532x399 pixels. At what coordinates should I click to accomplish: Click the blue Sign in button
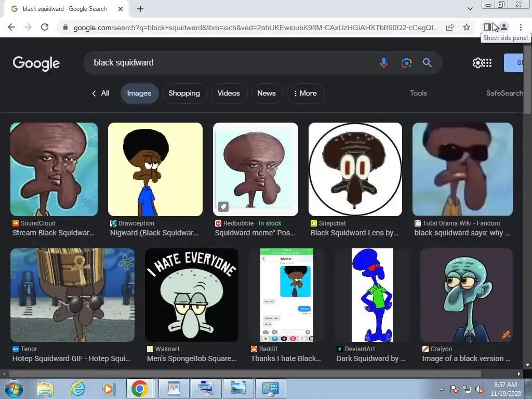pyautogui.click(x=514, y=63)
